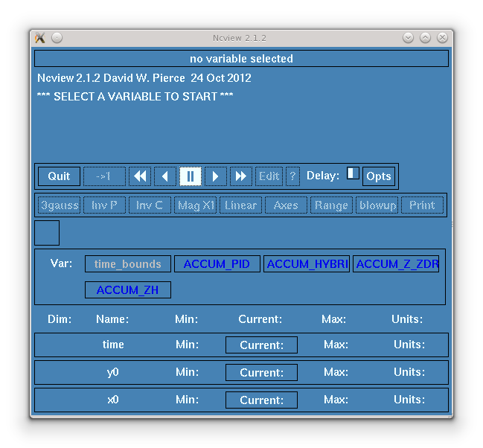
Task: Select the ACCUM_HYBRI variable
Action: pyautogui.click(x=307, y=264)
